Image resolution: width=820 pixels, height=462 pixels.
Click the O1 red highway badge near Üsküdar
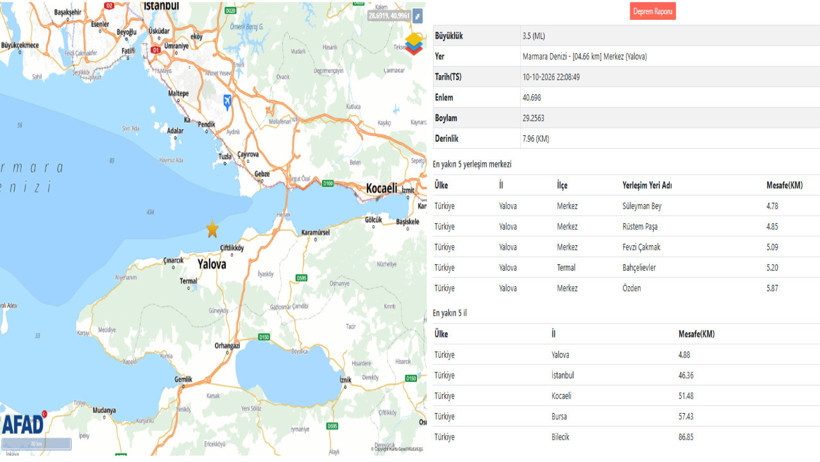tap(155, 50)
